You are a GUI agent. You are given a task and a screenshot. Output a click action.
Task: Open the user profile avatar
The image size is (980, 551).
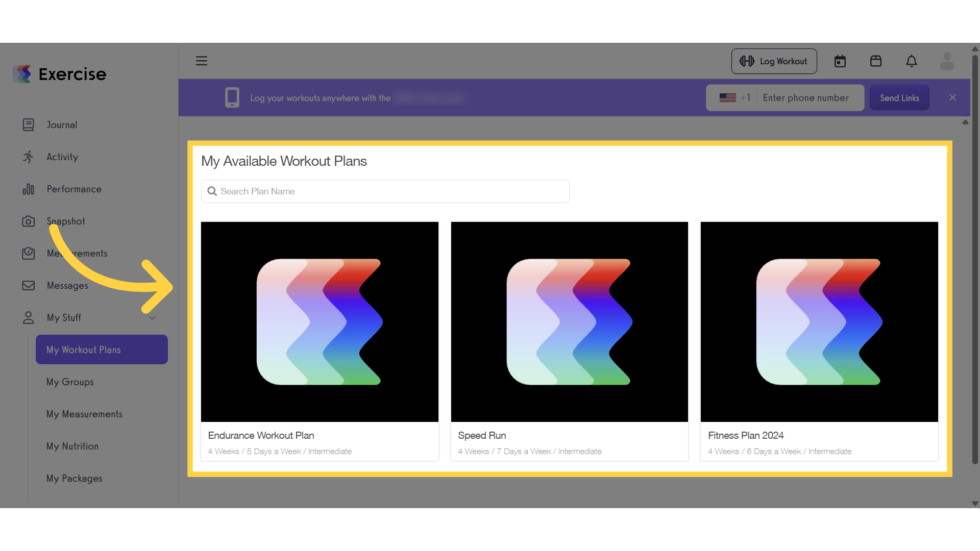pos(947,61)
